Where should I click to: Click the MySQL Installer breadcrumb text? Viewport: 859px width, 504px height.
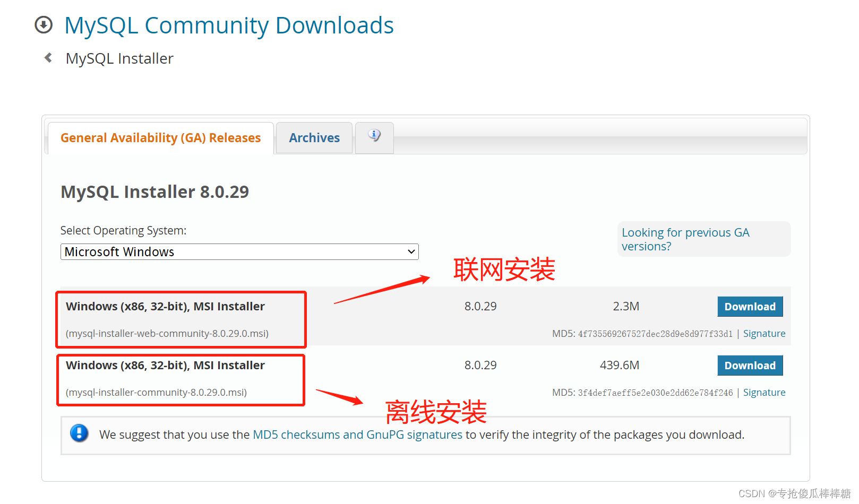point(119,58)
